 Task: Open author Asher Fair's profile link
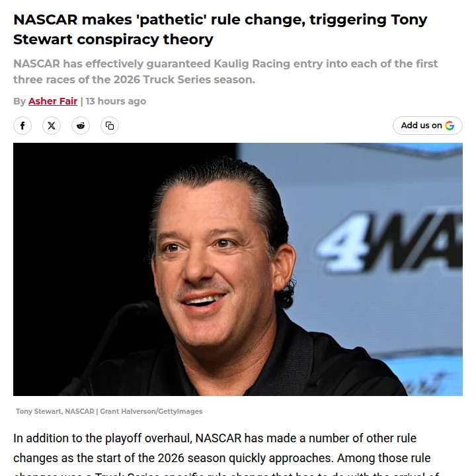coord(53,101)
